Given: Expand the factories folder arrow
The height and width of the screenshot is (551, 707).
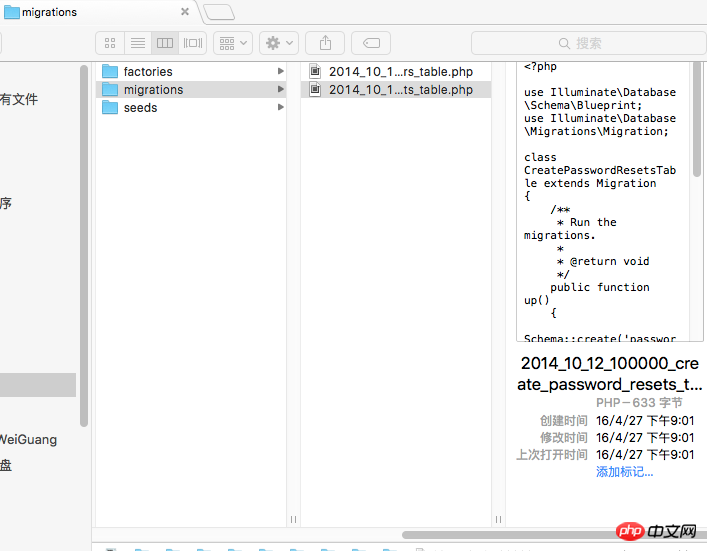Looking at the screenshot, I should click(280, 71).
